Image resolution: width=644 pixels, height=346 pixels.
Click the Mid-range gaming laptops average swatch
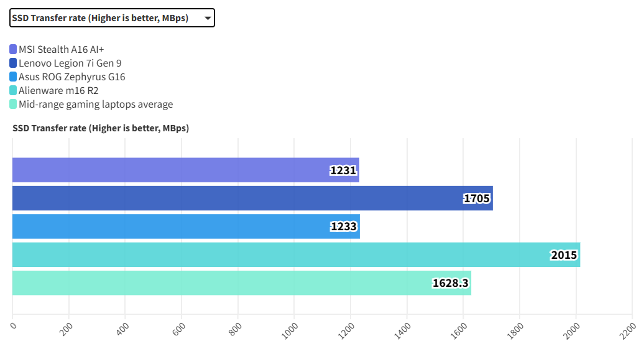click(13, 105)
